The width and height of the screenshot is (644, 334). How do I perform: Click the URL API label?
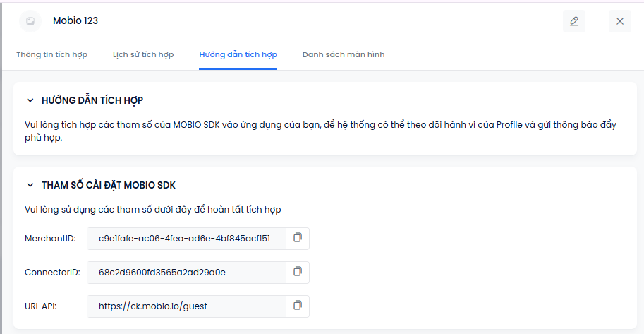coord(41,306)
